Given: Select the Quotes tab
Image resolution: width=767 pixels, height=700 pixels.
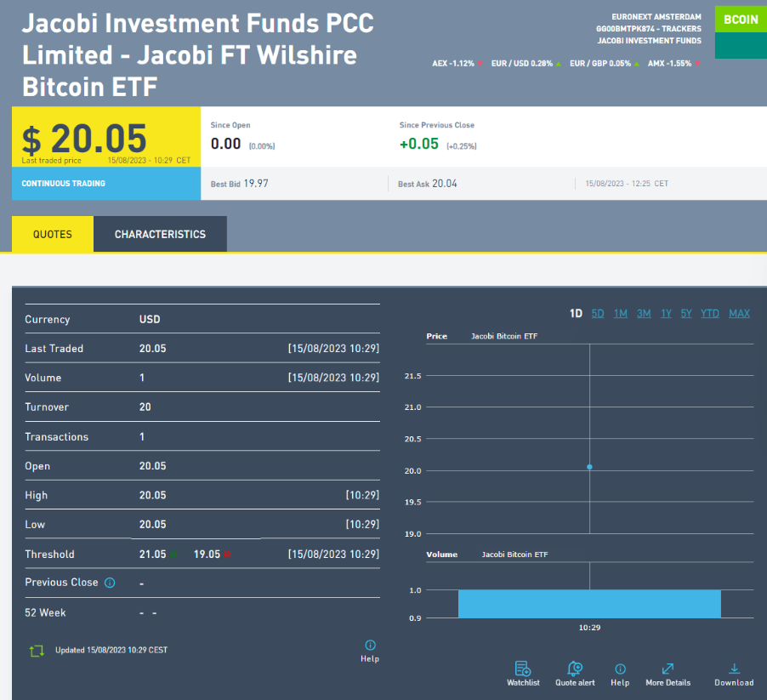Looking at the screenshot, I should coord(52,234).
